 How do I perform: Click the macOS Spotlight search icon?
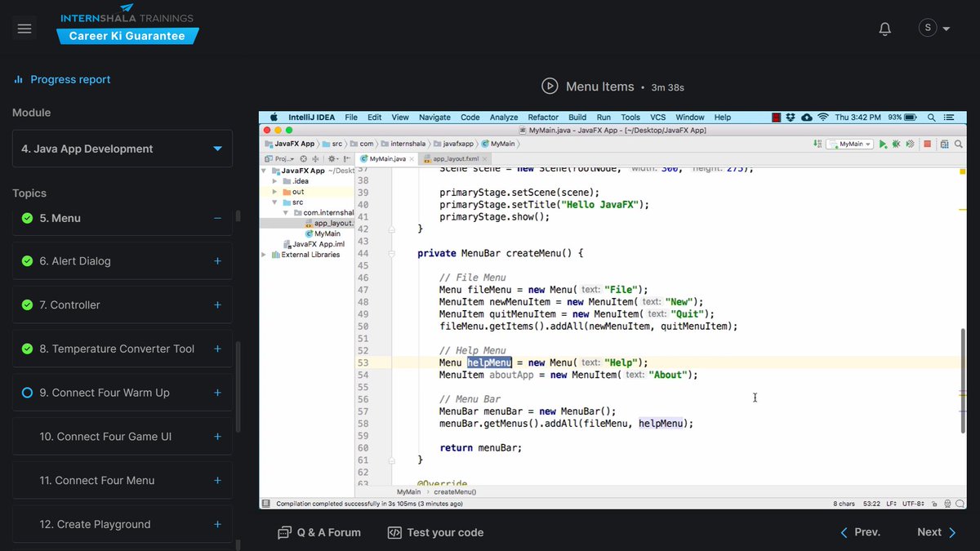pos(932,118)
